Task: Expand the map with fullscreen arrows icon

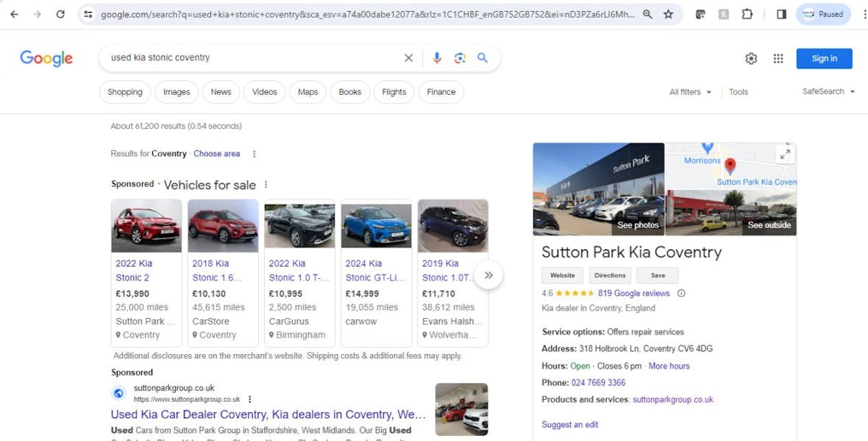Action: pos(784,154)
